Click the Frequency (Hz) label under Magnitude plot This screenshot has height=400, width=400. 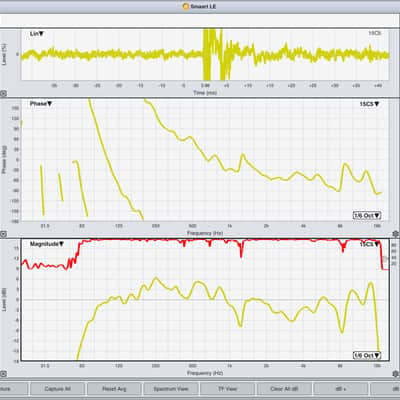pyautogui.click(x=205, y=373)
